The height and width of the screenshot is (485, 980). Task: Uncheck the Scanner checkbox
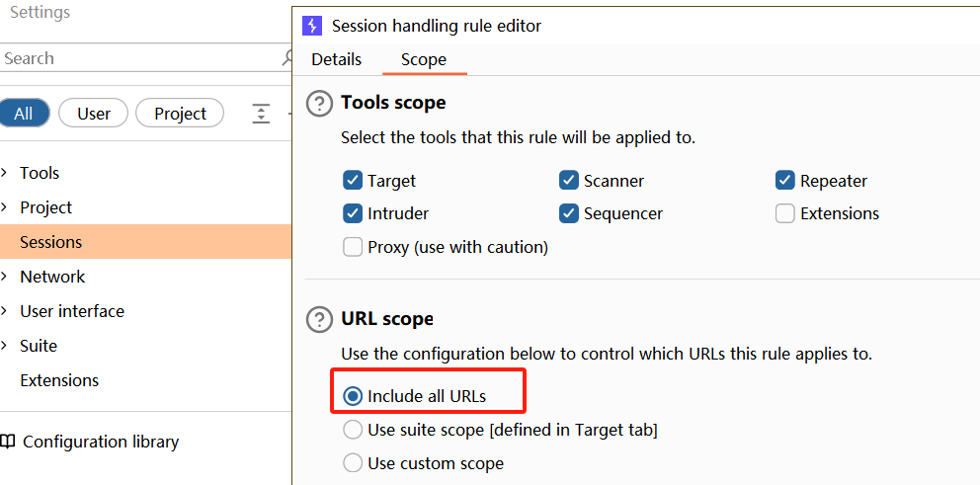(569, 181)
